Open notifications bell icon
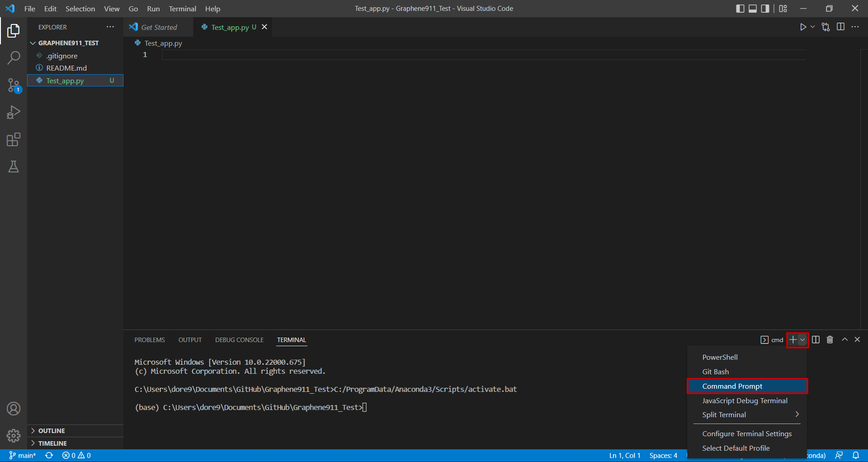The height and width of the screenshot is (462, 868). pos(856,456)
